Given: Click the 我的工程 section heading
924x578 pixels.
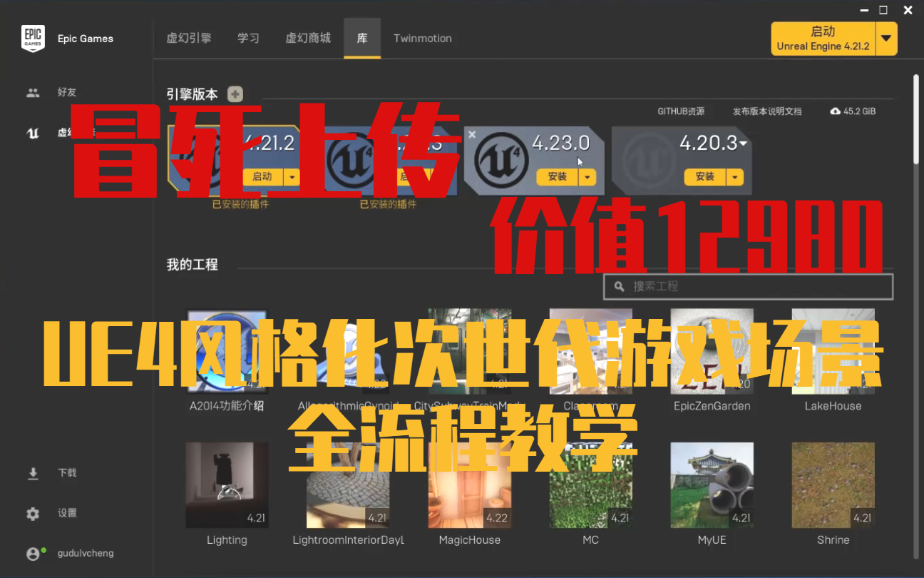Looking at the screenshot, I should click(192, 265).
